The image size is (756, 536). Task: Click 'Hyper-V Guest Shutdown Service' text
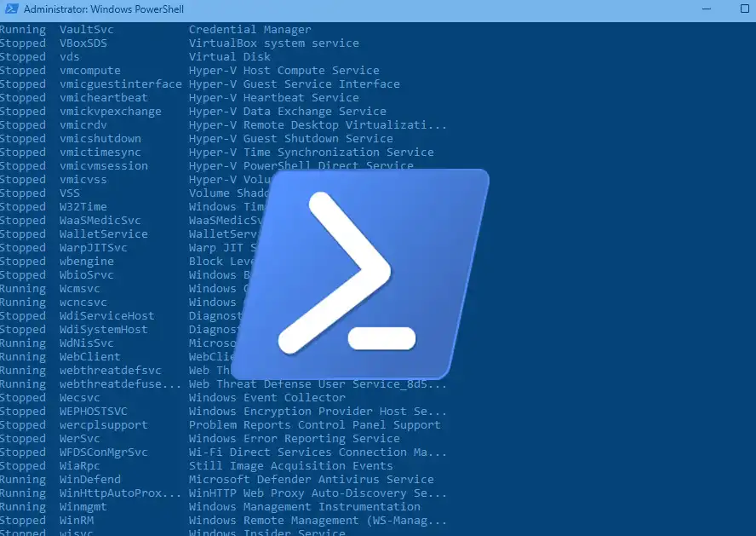tap(290, 138)
